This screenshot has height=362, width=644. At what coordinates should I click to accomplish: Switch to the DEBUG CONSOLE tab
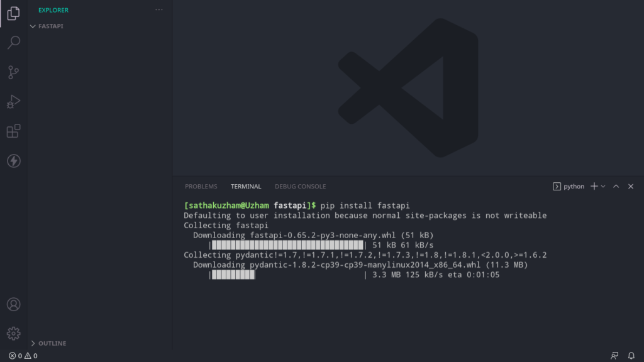(x=300, y=186)
